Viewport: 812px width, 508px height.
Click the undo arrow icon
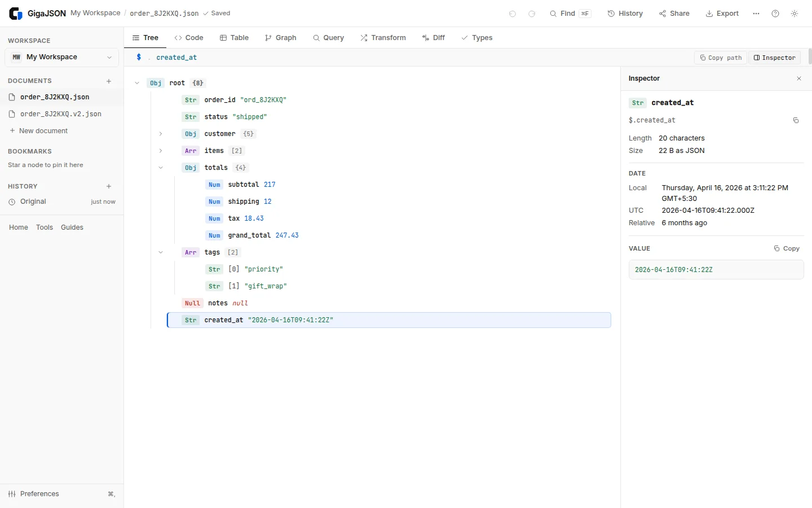coord(513,14)
